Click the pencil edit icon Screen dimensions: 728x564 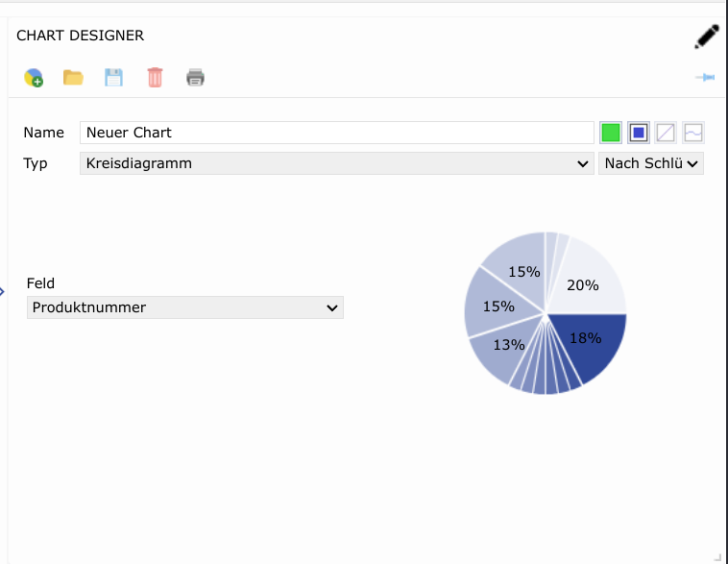point(707,37)
